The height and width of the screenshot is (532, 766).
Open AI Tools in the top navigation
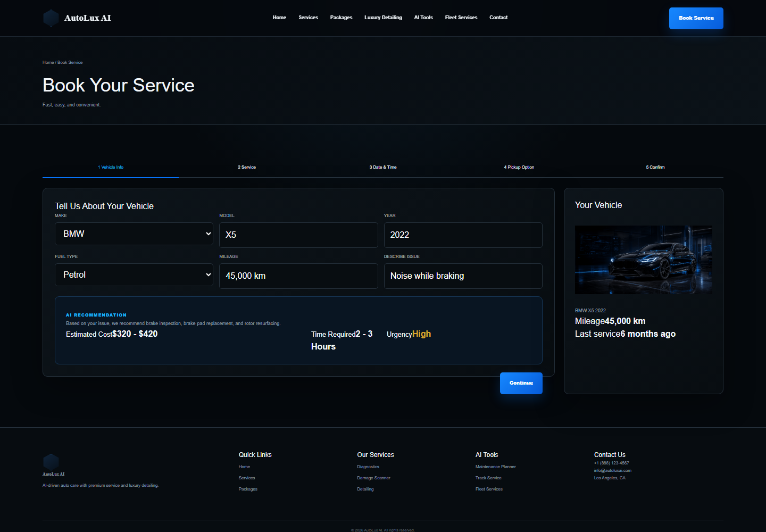(423, 18)
